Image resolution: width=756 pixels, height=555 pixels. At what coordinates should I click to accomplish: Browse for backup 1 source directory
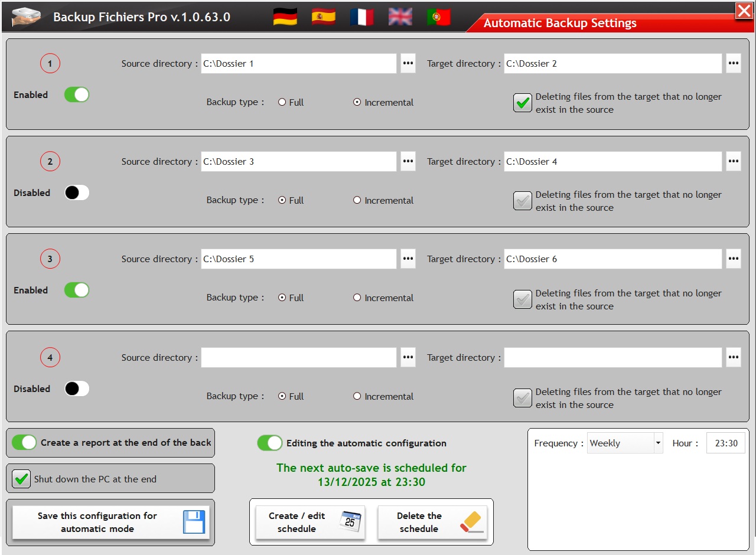[408, 63]
